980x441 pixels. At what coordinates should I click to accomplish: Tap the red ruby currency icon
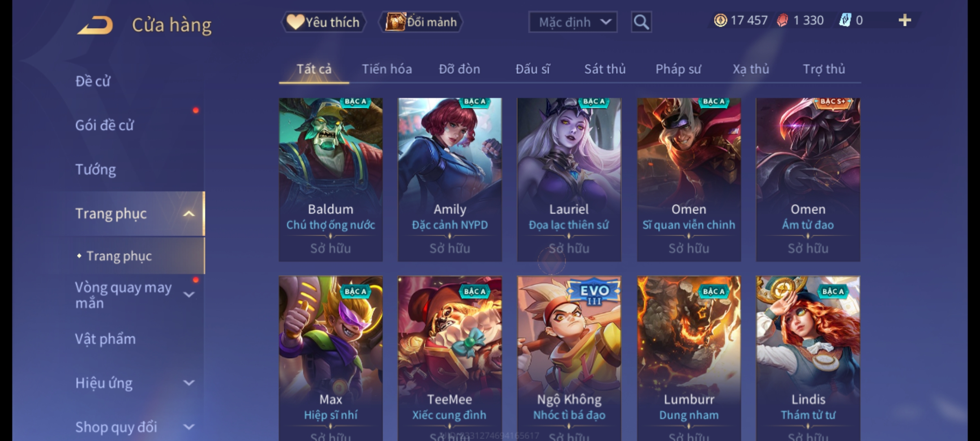click(x=782, y=20)
